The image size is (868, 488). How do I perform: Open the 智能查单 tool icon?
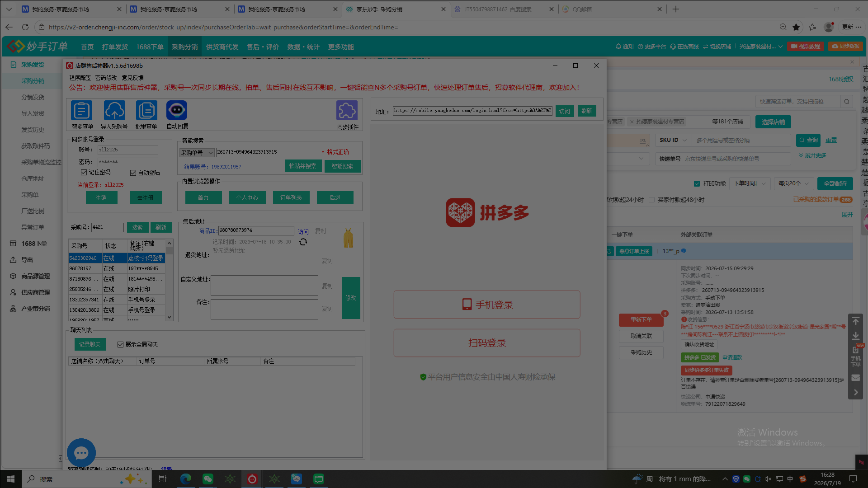[x=82, y=111]
